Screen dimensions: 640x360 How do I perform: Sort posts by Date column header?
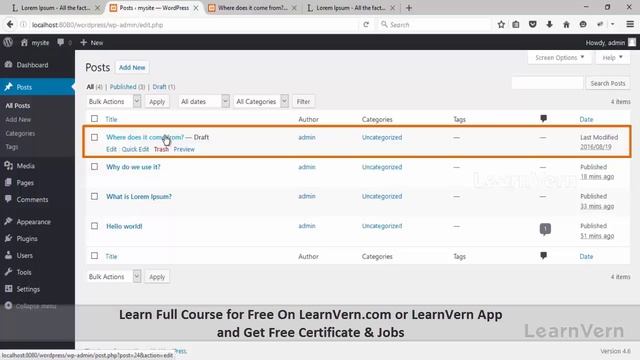[586, 119]
